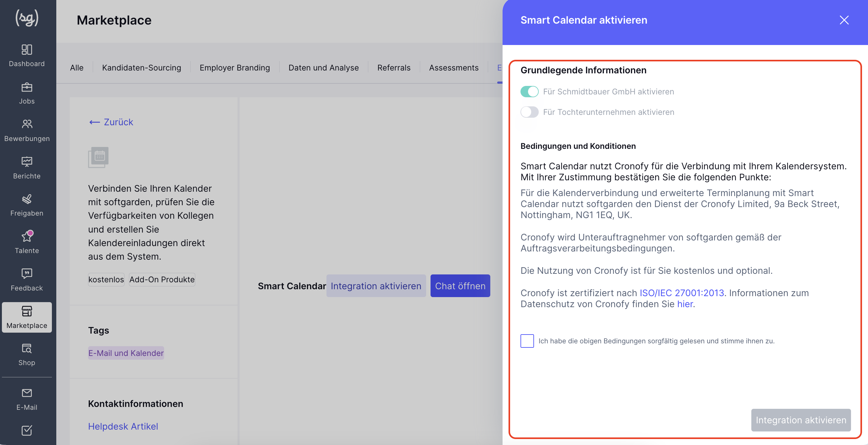
Task: Select Marketplace in the sidebar
Action: pos(27,317)
